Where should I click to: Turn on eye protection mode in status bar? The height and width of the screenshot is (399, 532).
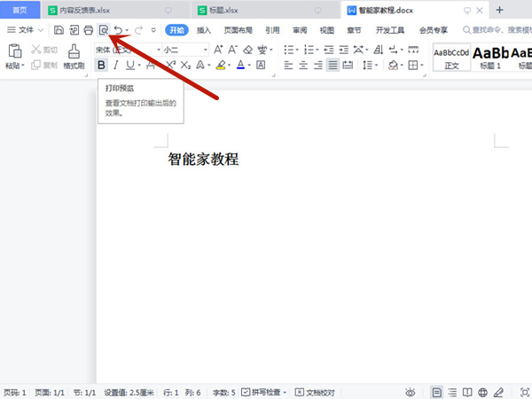410,392
